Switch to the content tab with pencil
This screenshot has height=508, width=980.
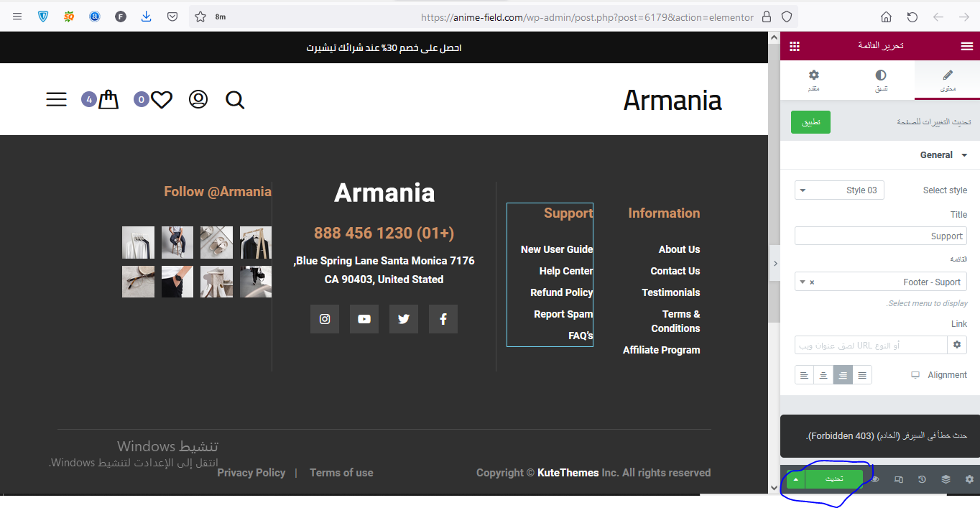[x=947, y=80]
